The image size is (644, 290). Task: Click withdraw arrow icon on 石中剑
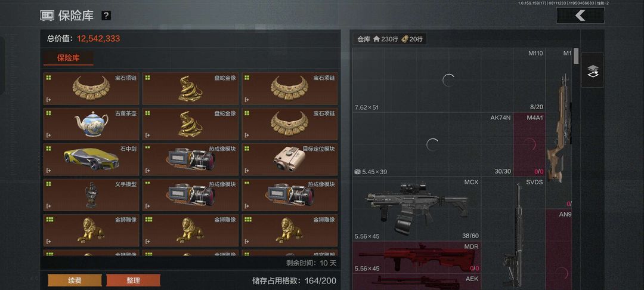tap(49, 171)
